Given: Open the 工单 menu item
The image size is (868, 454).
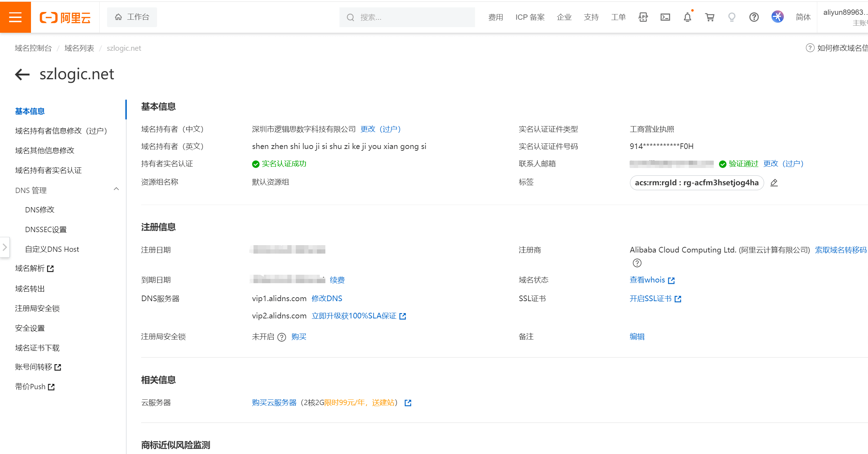Looking at the screenshot, I should tap(618, 17).
